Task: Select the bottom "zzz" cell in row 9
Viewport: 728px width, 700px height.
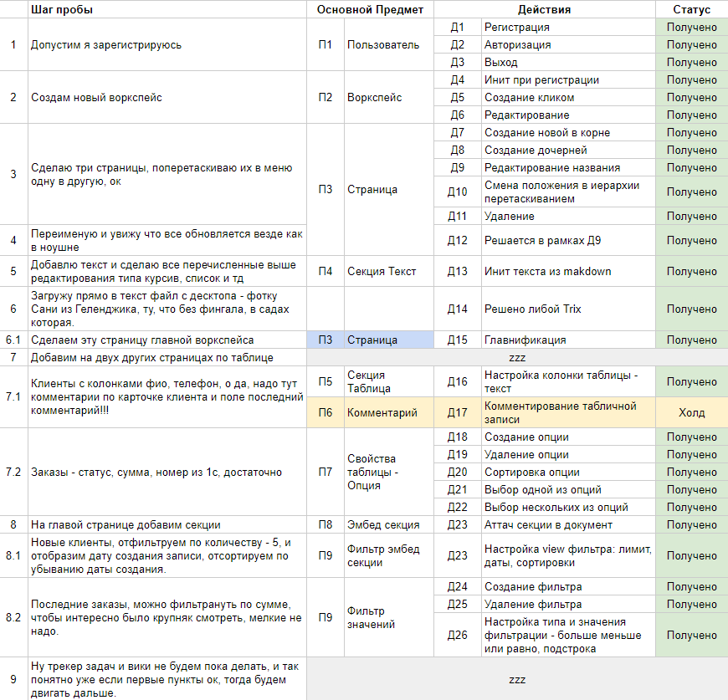Action: point(519,679)
